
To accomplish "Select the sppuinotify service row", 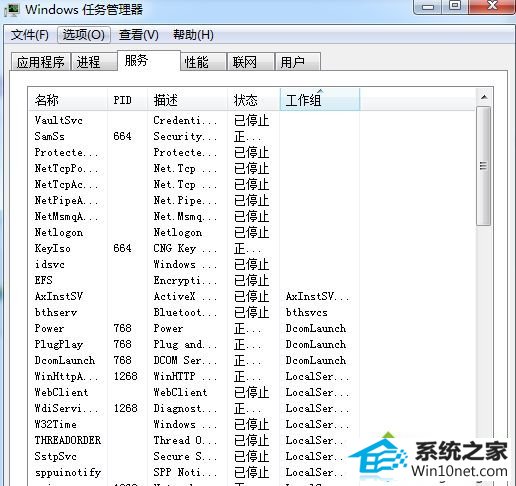I will click(252, 472).
